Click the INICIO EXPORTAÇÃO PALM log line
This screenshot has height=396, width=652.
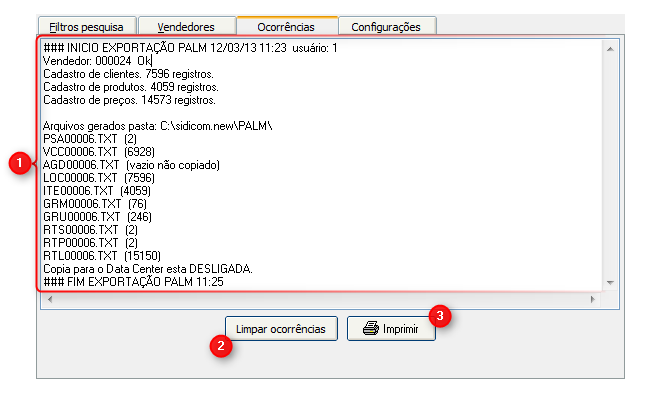pos(190,48)
